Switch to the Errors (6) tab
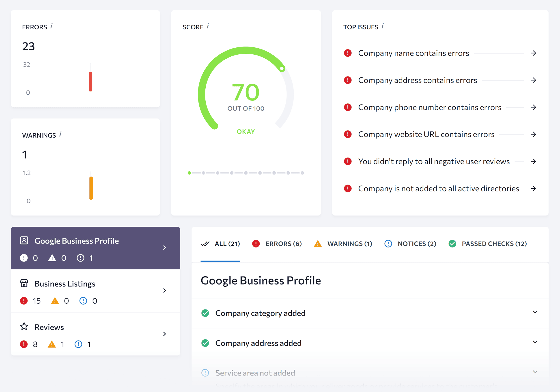 click(x=283, y=243)
